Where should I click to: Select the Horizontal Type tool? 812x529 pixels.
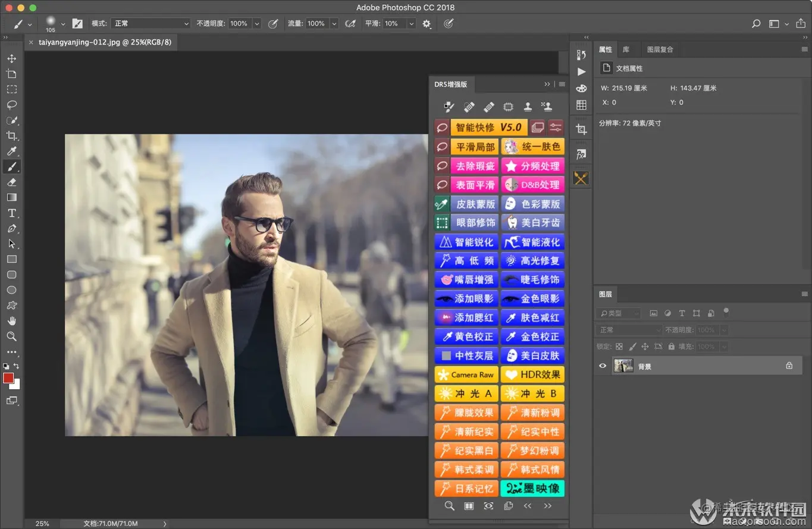click(11, 213)
